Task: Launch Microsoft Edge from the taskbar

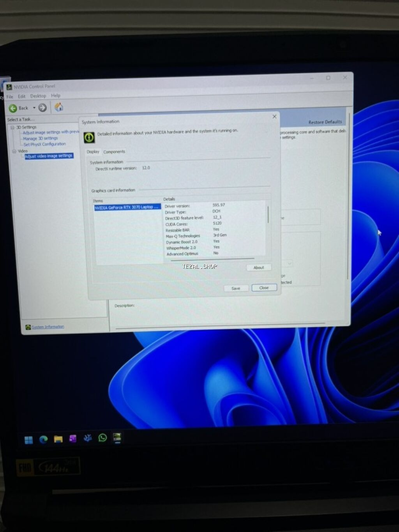Action: point(43,439)
